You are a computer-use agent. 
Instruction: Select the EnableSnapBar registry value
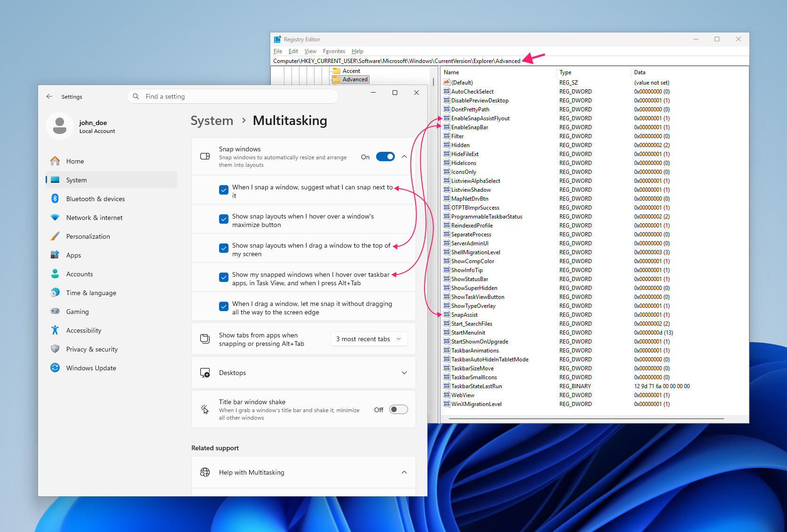click(x=469, y=127)
